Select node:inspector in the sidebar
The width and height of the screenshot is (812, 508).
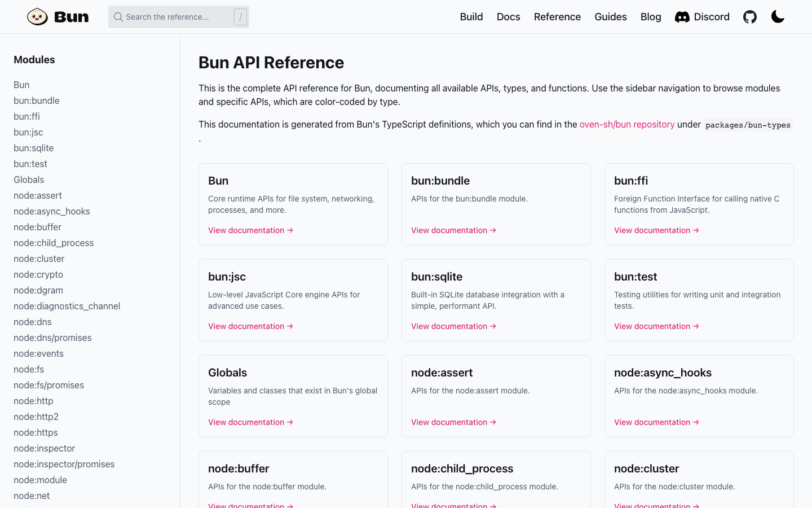pyautogui.click(x=44, y=448)
